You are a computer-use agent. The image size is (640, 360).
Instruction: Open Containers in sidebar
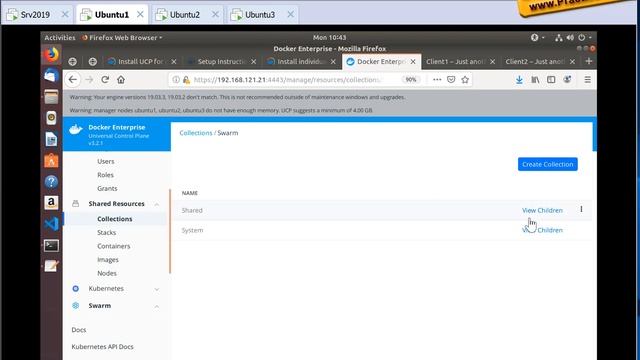[113, 246]
